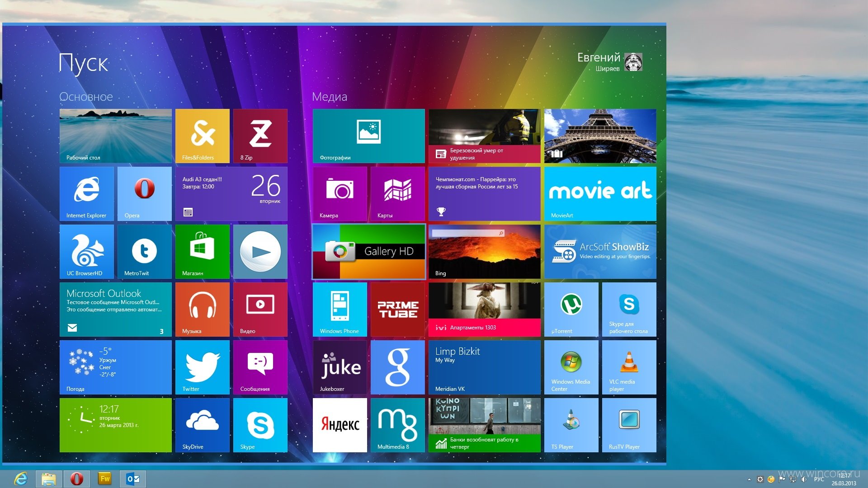868x488 pixels.
Task: Open the Windows Phone tile
Action: click(340, 310)
